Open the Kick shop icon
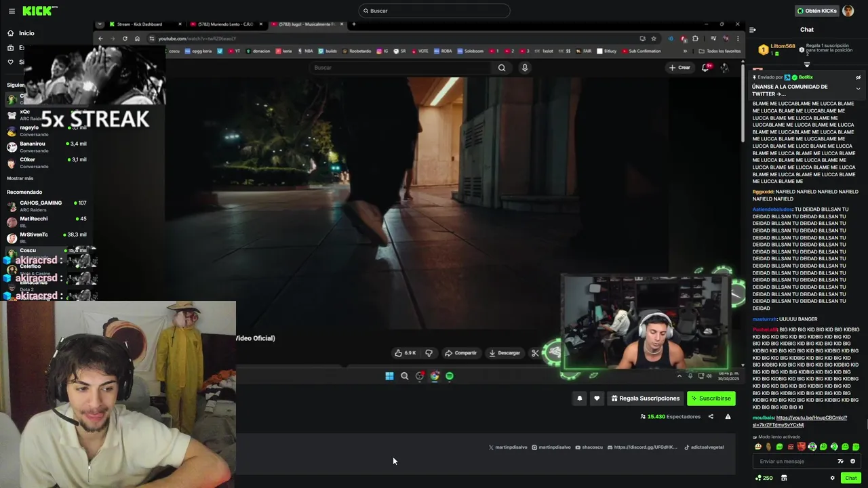 point(784,478)
